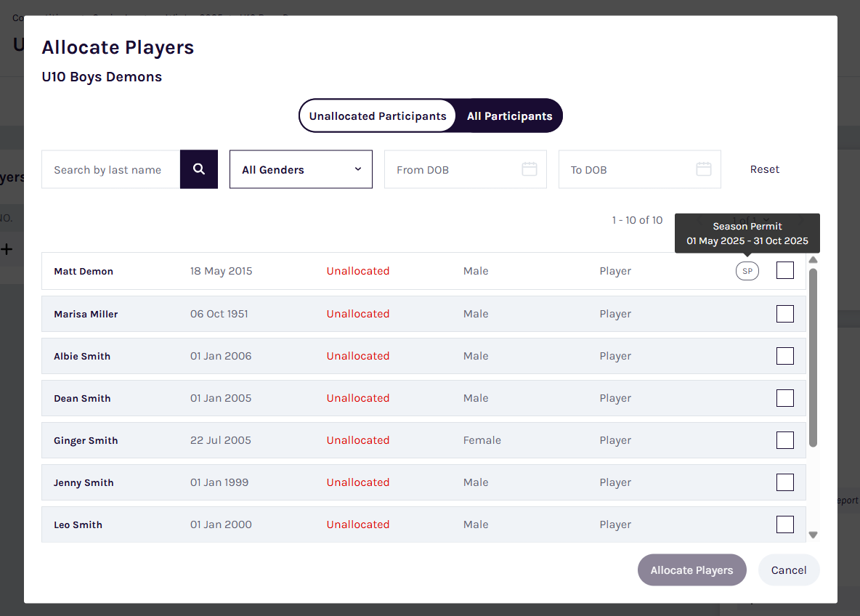Select Ginger Smith's checkbox
This screenshot has width=860, height=616.
[x=785, y=440]
